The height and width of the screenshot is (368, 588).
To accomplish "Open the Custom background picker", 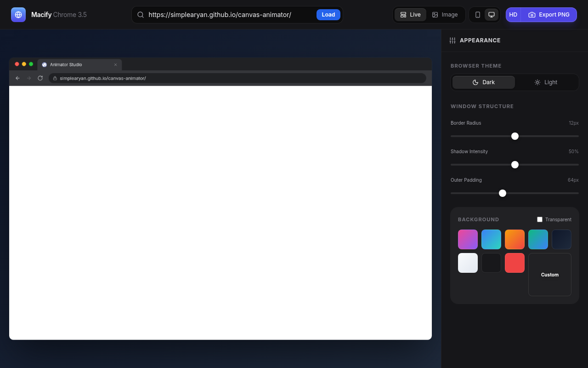I will [549, 275].
